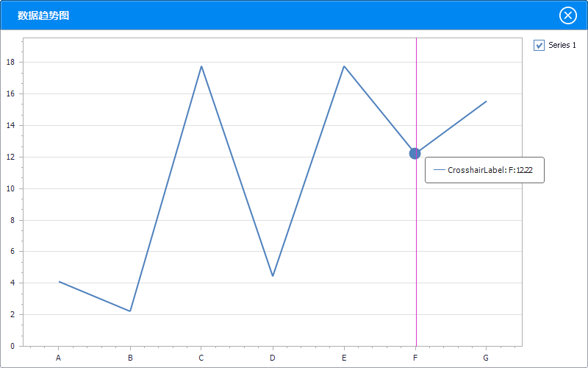Click x-axis label B
Screen dimensions: 588x368
tap(130, 358)
